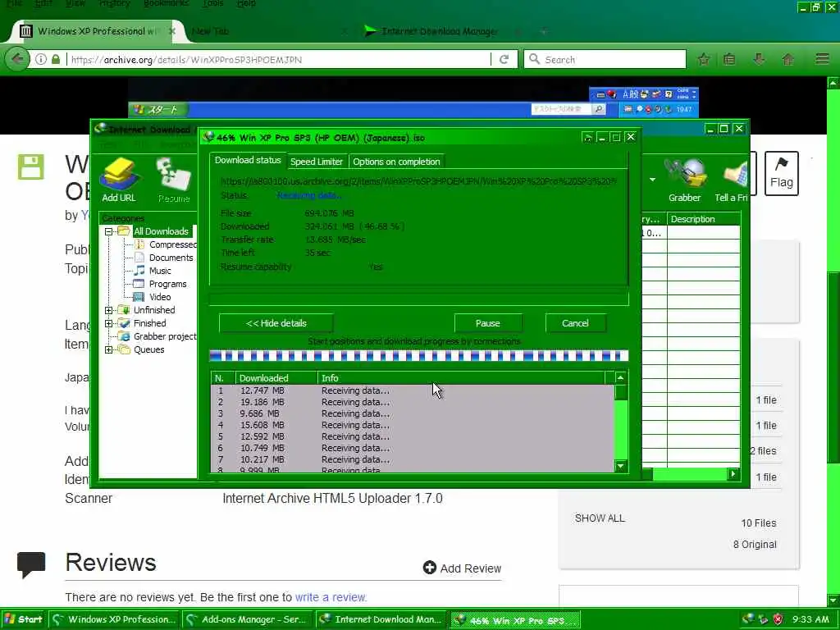Pause the download
Screen dimensions: 840x630
coord(487,323)
